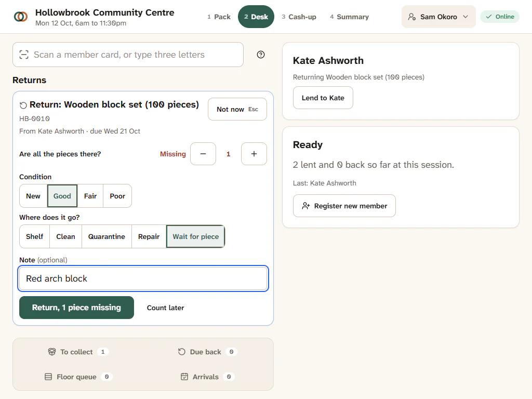This screenshot has width=532, height=399.
Task: Show the Floor queue
Action: [x=78, y=377]
